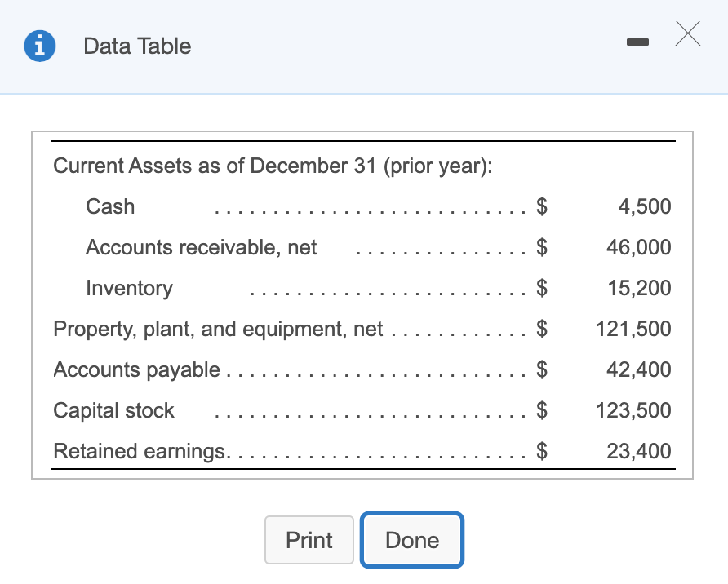Minimize the Data Table dialog
The image size is (728, 584).
pyautogui.click(x=637, y=42)
